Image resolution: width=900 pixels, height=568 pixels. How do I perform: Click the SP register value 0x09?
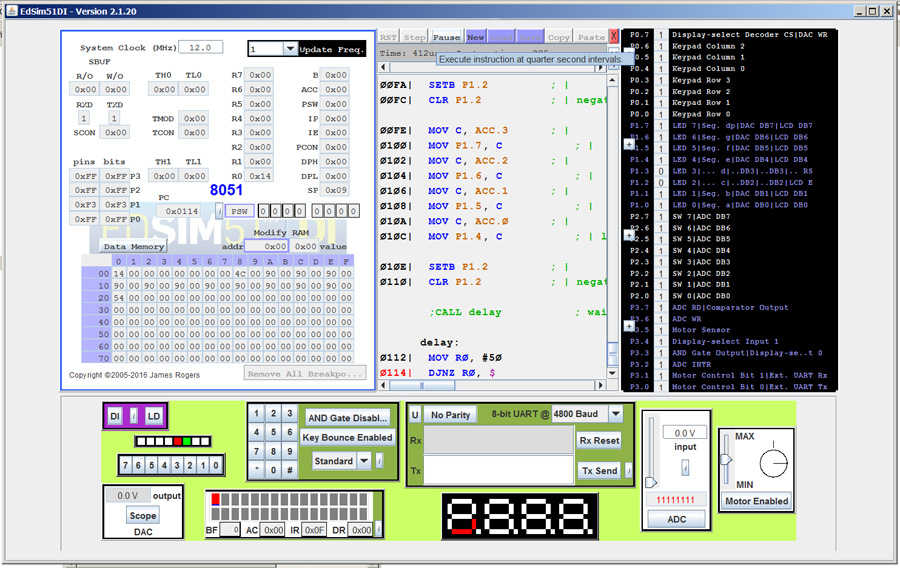pos(335,190)
